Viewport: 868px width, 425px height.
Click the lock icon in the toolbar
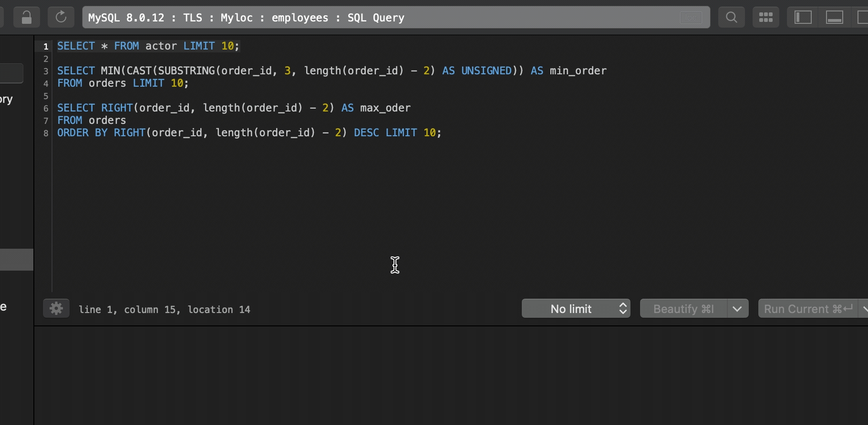[27, 18]
